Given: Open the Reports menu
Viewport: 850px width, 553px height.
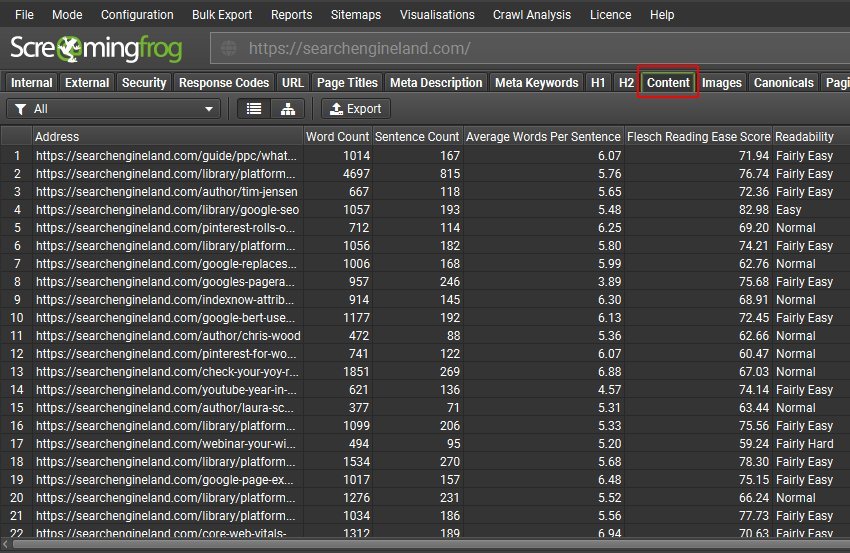Looking at the screenshot, I should coord(292,15).
